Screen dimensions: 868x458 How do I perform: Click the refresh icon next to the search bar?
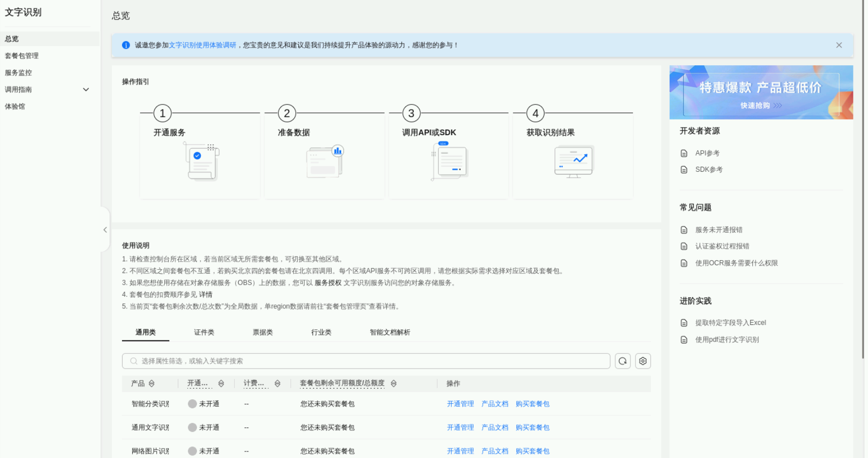(x=622, y=361)
